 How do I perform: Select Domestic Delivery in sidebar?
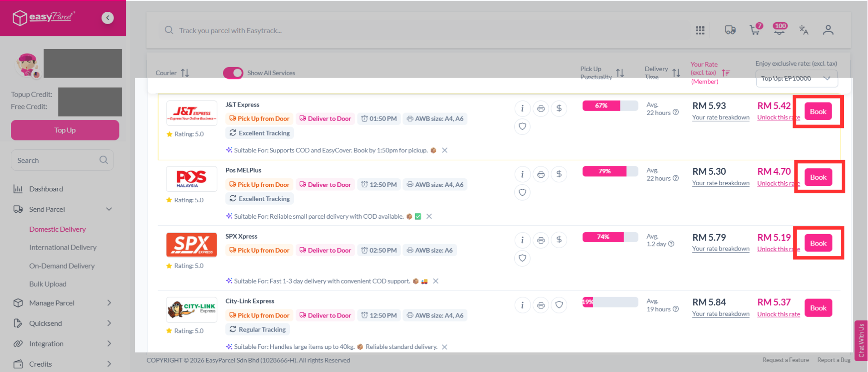point(58,230)
